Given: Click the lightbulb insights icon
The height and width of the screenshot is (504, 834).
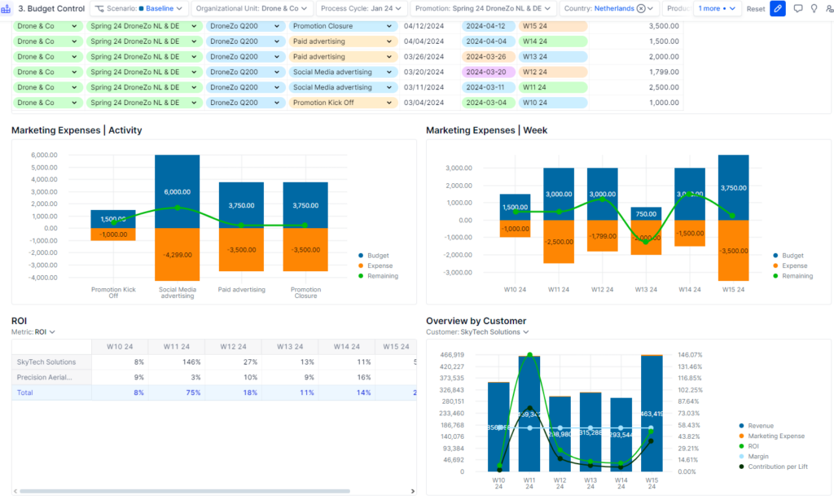Looking at the screenshot, I should (x=814, y=9).
